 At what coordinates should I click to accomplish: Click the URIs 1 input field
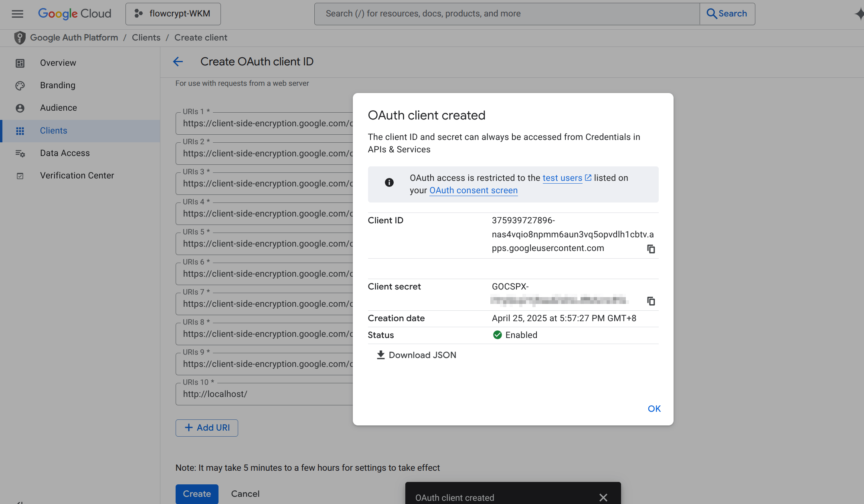[x=264, y=123]
